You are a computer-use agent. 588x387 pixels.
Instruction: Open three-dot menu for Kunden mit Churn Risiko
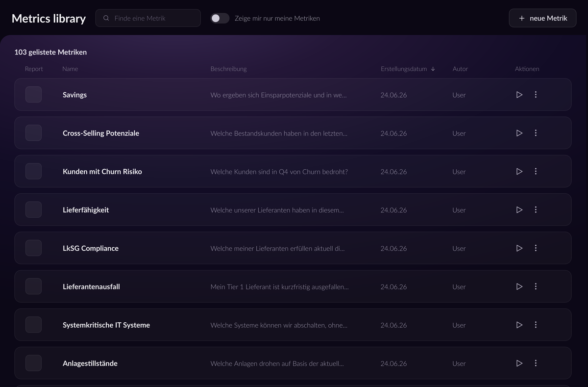[536, 171]
